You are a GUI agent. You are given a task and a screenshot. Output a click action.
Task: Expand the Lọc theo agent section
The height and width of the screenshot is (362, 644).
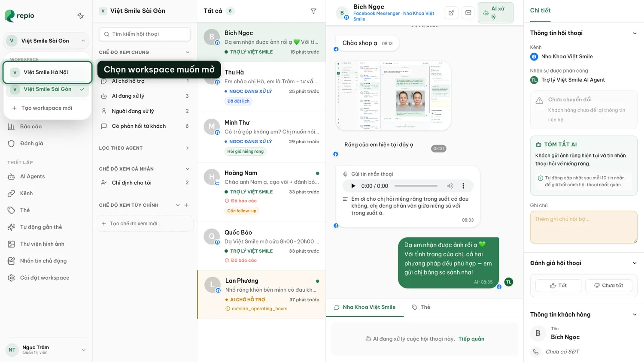click(x=187, y=148)
